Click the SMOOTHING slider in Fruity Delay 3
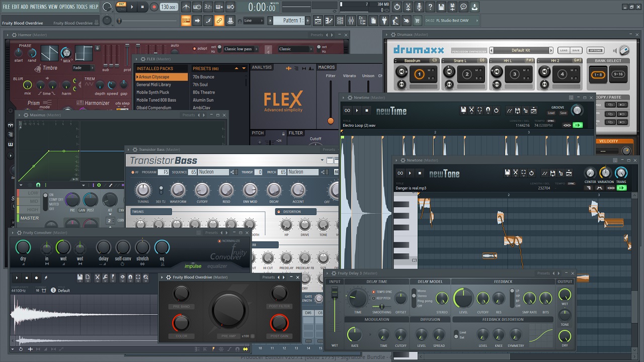The width and height of the screenshot is (644, 362). point(382,306)
